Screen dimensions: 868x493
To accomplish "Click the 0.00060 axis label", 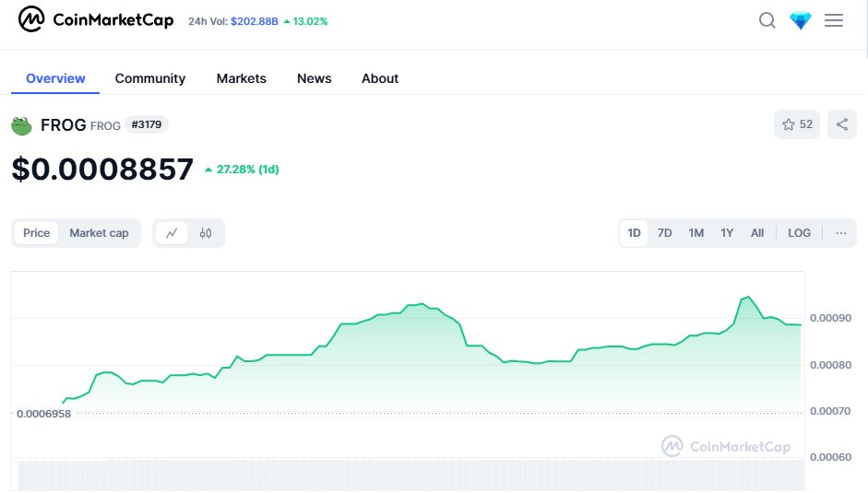I will pyautogui.click(x=830, y=457).
